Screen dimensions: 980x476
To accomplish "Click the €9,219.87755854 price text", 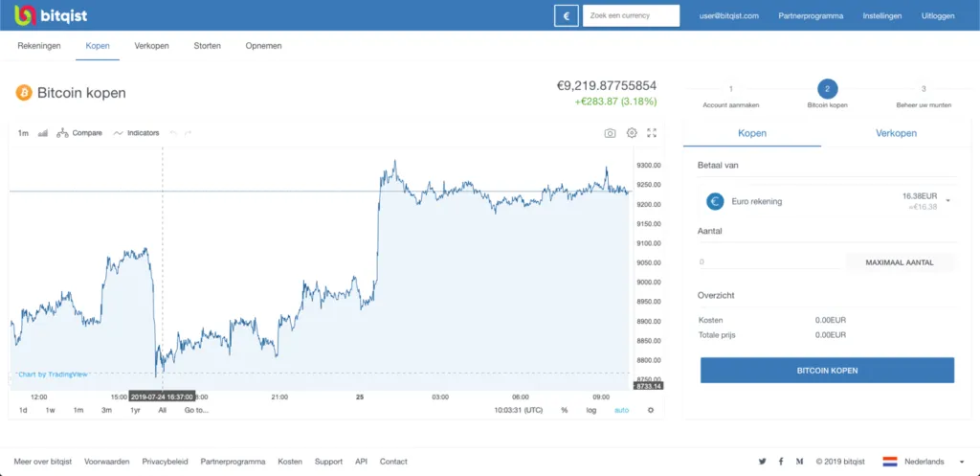I will point(606,86).
